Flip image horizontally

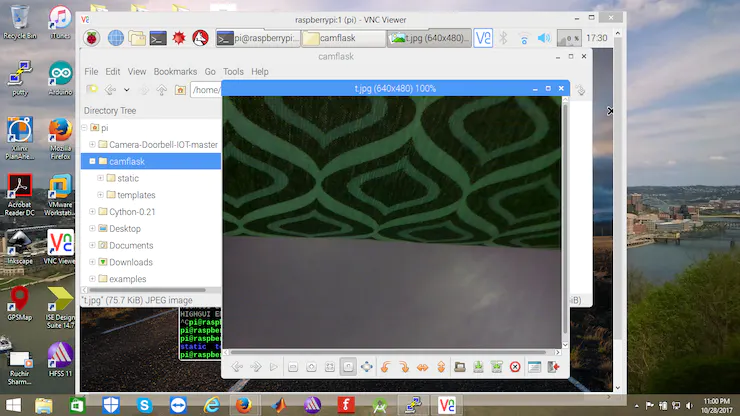422,367
